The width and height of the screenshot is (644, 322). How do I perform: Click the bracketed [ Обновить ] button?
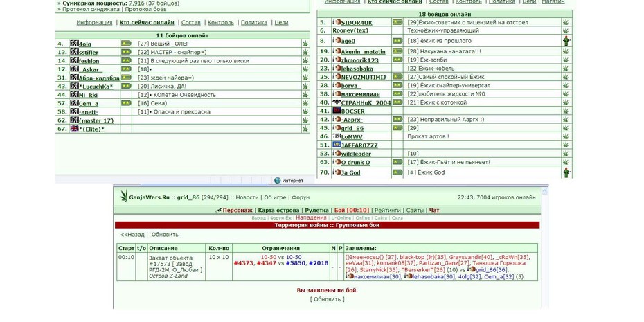(x=328, y=299)
